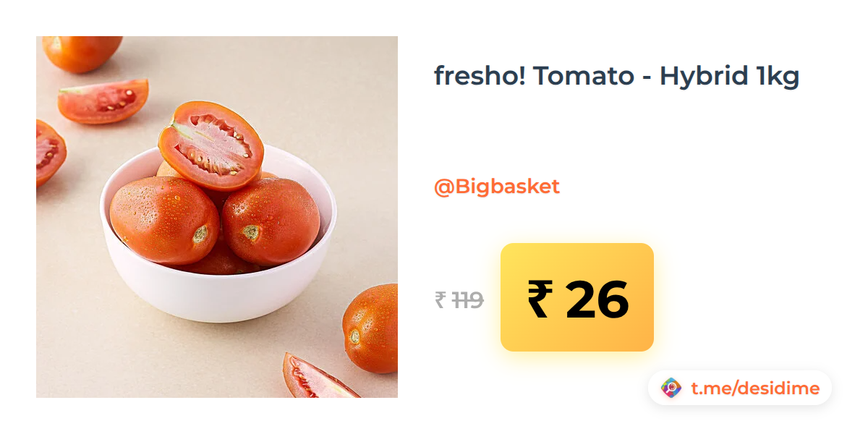Click the tomato wedge at upper left
The width and height of the screenshot is (868, 434).
tap(103, 101)
